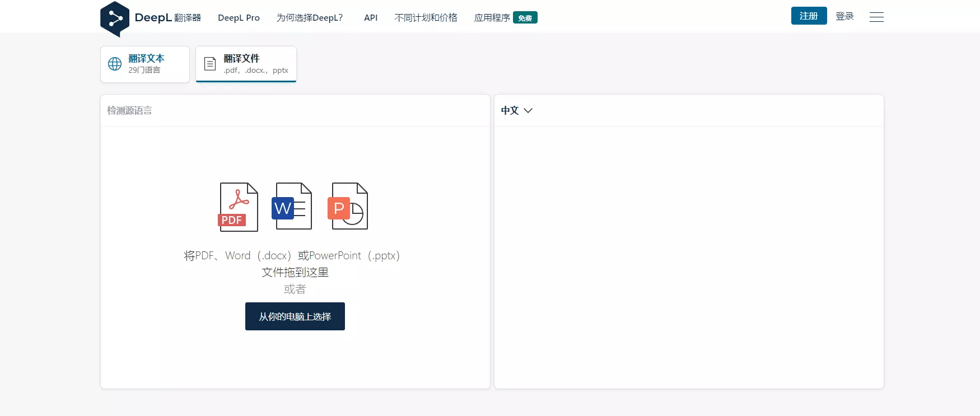Open the API navigation link
The height and width of the screenshot is (416, 980).
point(371,18)
